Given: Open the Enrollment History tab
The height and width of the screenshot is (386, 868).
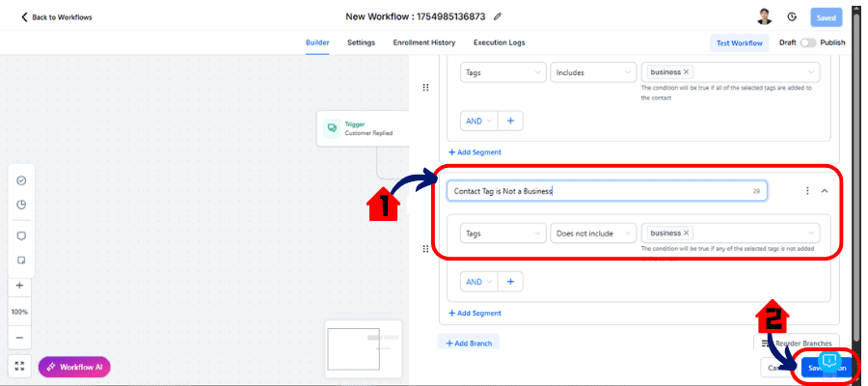Looking at the screenshot, I should click(424, 42).
